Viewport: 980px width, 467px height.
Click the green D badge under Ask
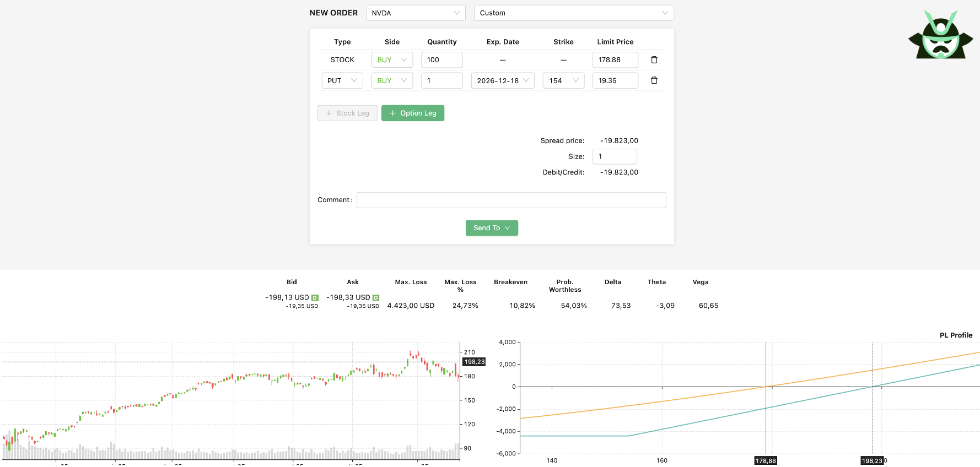376,298
